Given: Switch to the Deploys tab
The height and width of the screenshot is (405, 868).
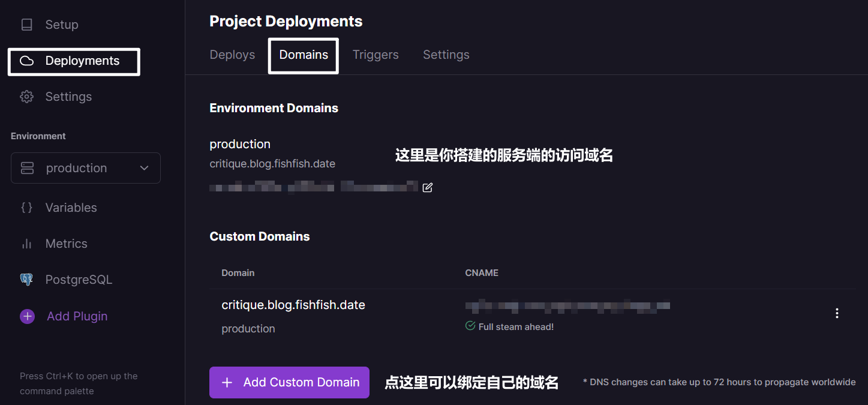Looking at the screenshot, I should click(232, 55).
